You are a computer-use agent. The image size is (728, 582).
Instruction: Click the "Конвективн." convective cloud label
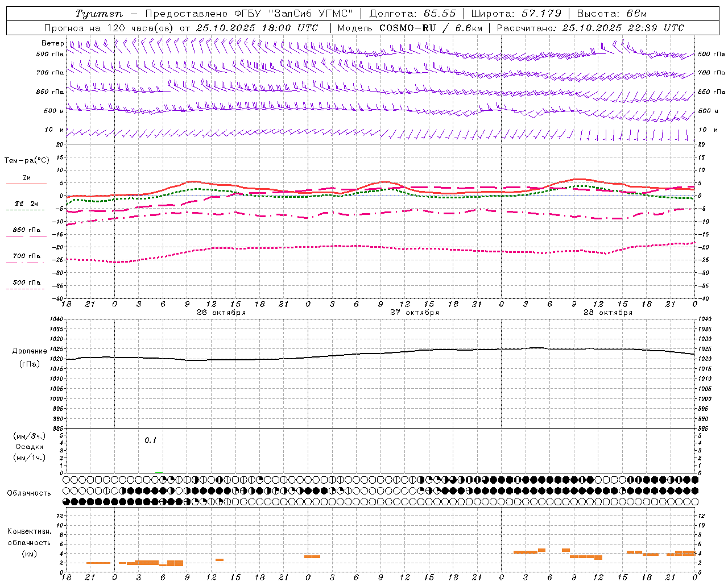[30, 531]
